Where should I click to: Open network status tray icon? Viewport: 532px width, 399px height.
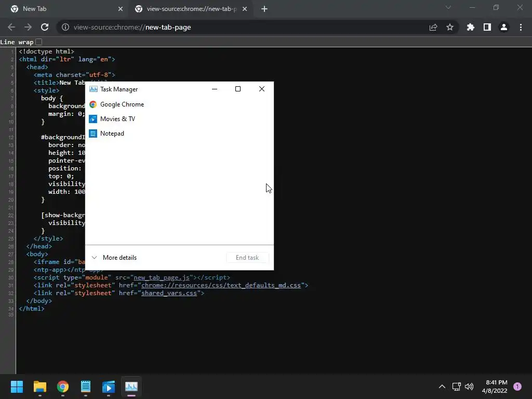(456, 387)
